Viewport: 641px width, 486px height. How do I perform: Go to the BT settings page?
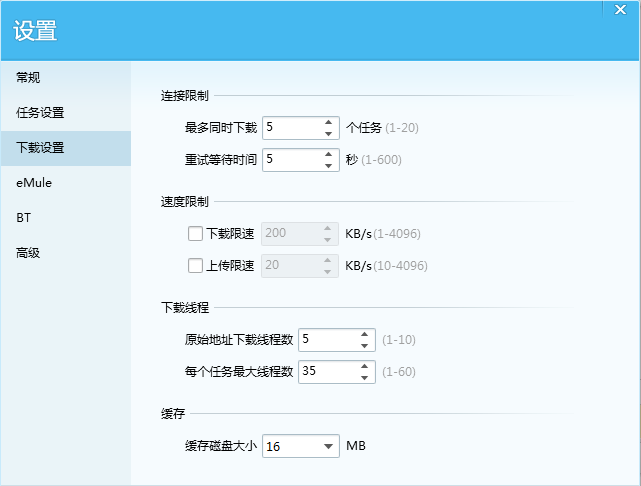coord(66,218)
